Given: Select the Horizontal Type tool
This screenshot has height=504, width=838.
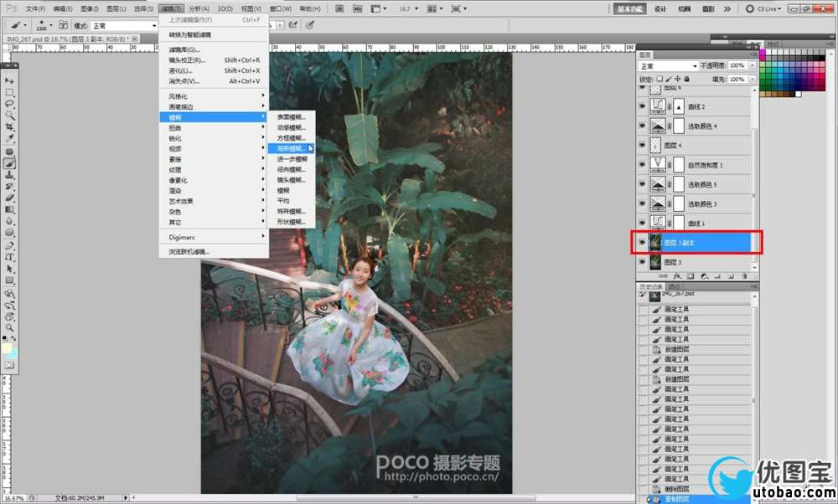Looking at the screenshot, I should 10,258.
